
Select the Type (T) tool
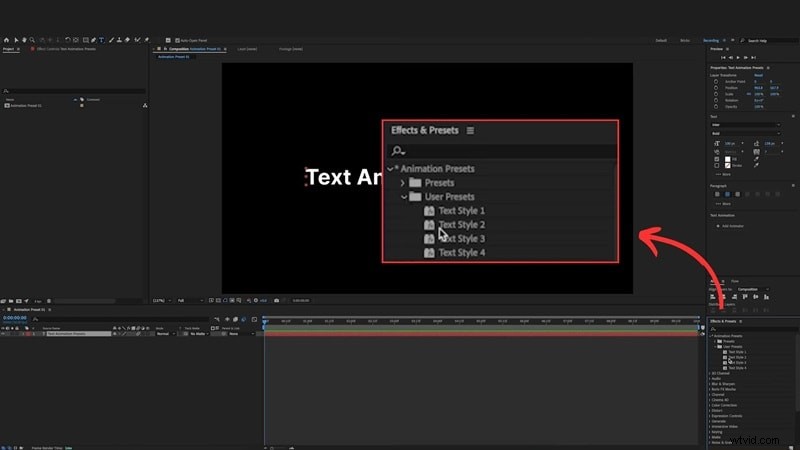click(x=101, y=40)
